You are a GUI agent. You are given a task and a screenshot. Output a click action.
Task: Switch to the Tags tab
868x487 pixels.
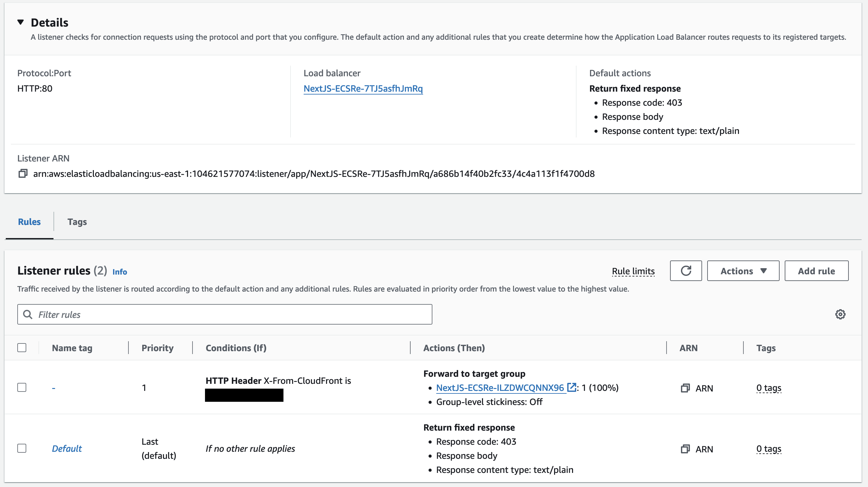pos(77,222)
